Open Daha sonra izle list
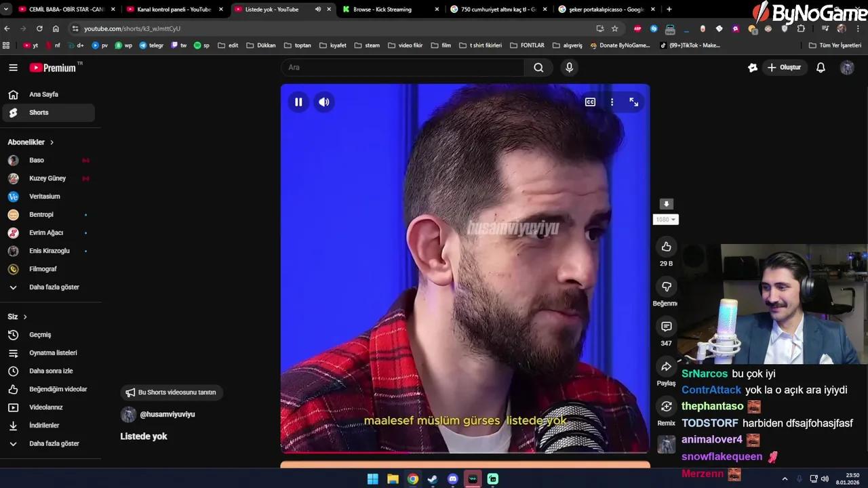Screen dimensions: 868x488 tap(49, 371)
